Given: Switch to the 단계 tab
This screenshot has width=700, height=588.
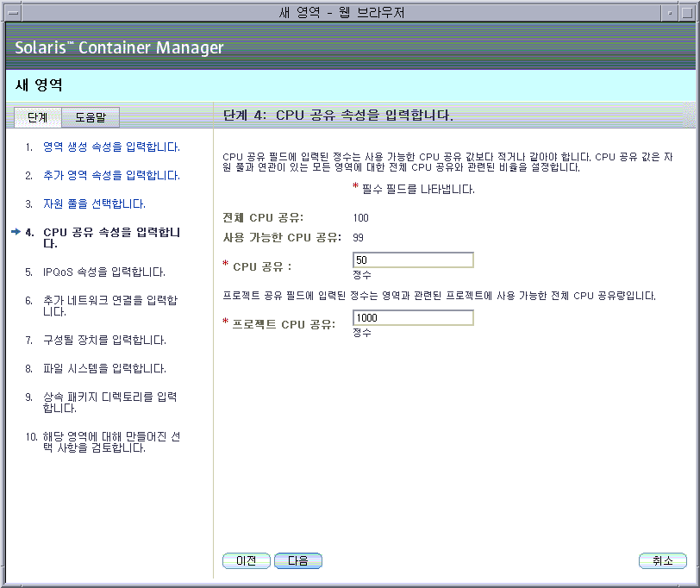Looking at the screenshot, I should pyautogui.click(x=38, y=117).
